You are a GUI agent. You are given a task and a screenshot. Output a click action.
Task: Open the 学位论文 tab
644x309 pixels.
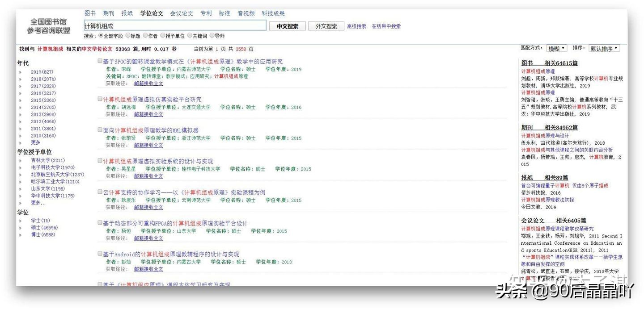click(152, 13)
